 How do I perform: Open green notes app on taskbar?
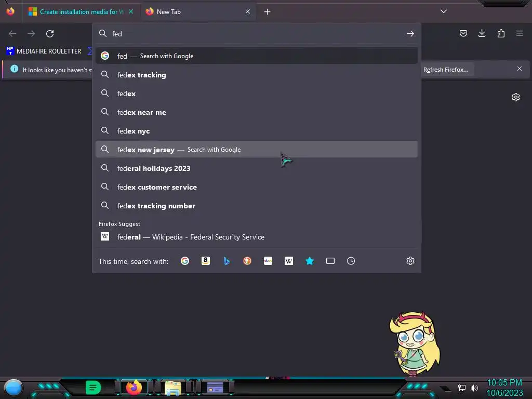[x=94, y=388]
